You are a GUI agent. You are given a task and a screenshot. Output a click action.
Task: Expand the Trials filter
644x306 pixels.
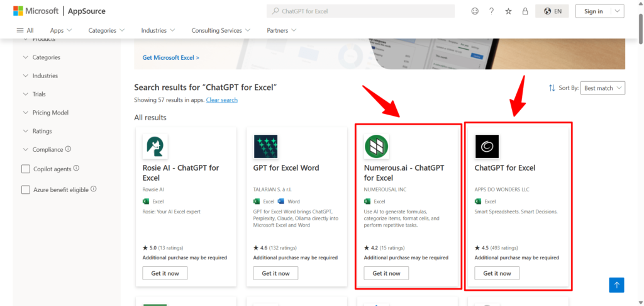(x=34, y=94)
